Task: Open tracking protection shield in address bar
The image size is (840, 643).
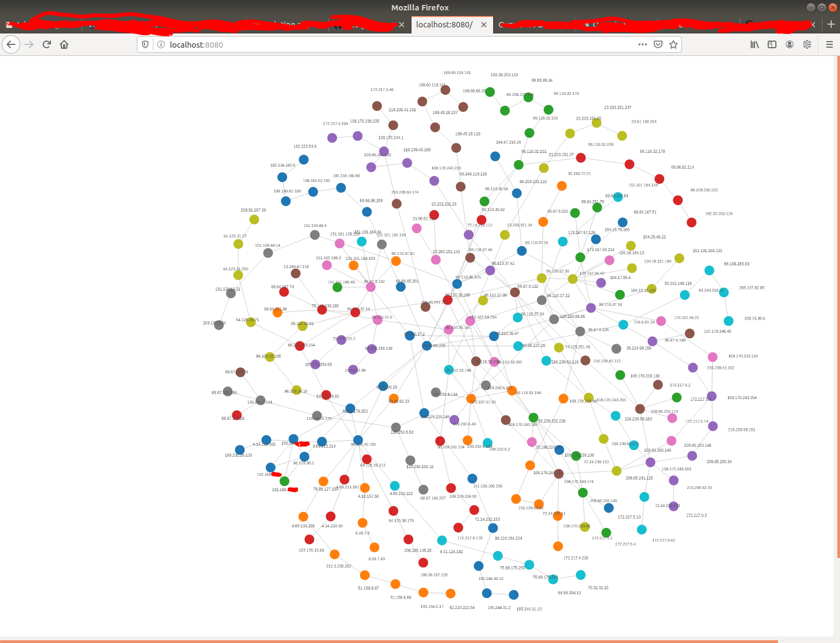Action: click(x=145, y=44)
